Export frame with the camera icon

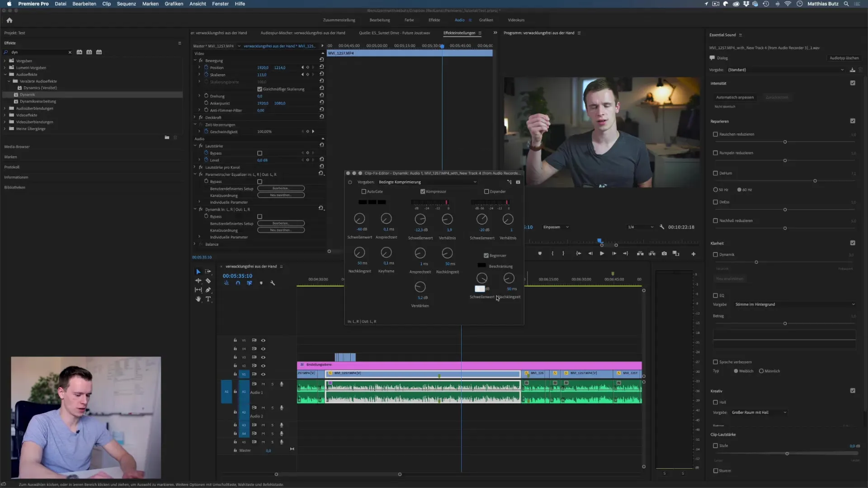click(x=664, y=254)
